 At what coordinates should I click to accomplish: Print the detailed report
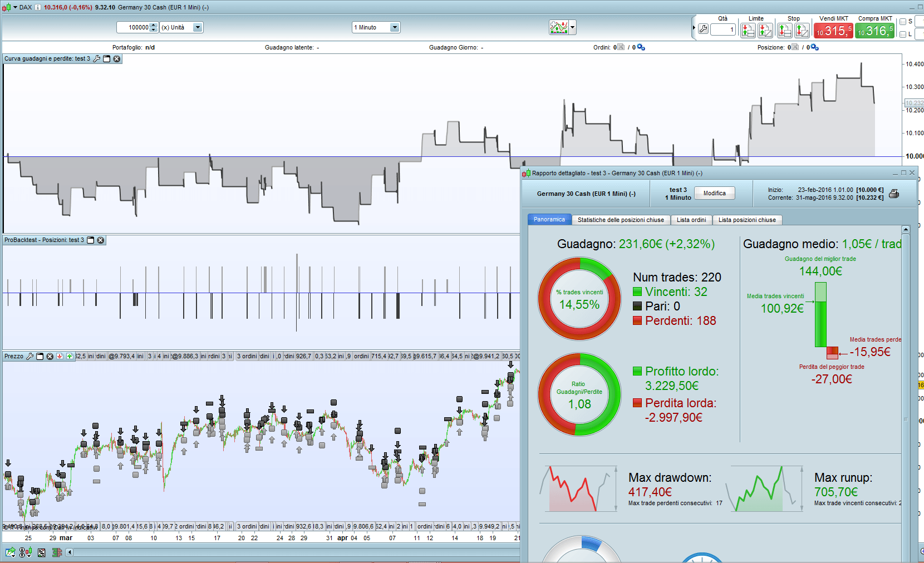coord(894,194)
